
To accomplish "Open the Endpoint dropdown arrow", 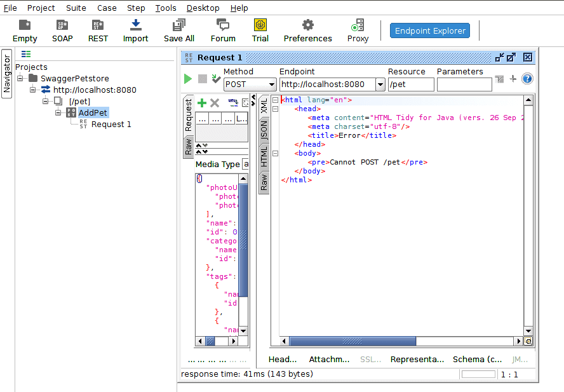I will click(x=379, y=84).
